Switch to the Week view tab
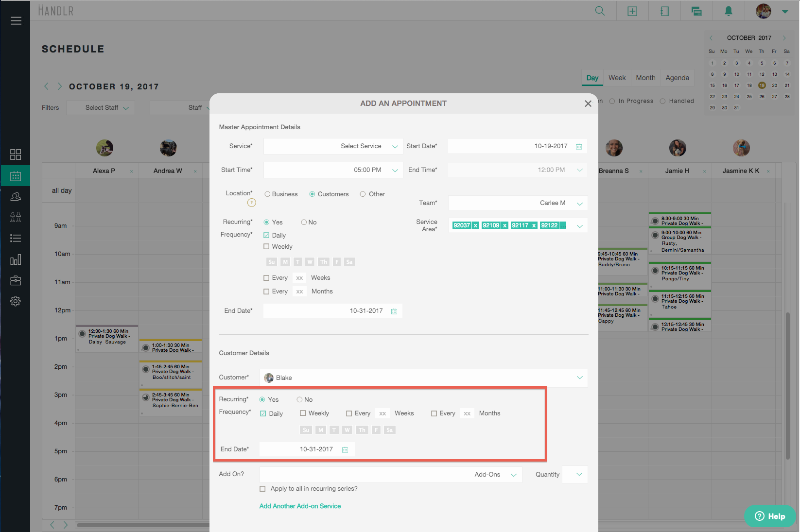The image size is (800, 532). click(x=617, y=78)
